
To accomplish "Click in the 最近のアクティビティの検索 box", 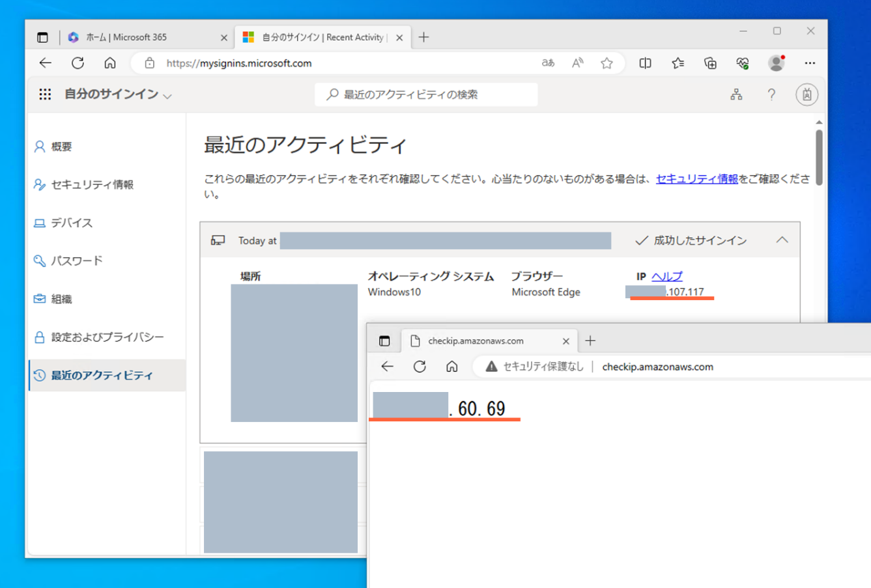I will point(427,95).
